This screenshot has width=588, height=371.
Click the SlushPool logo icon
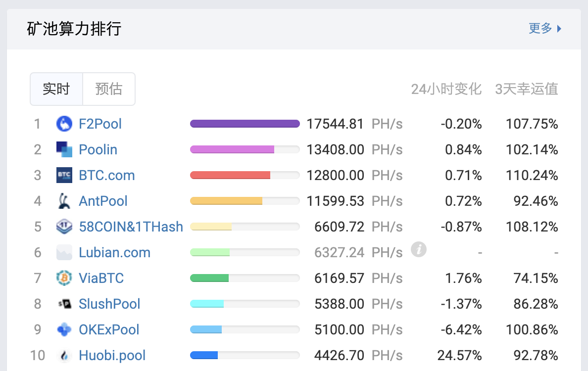(64, 304)
